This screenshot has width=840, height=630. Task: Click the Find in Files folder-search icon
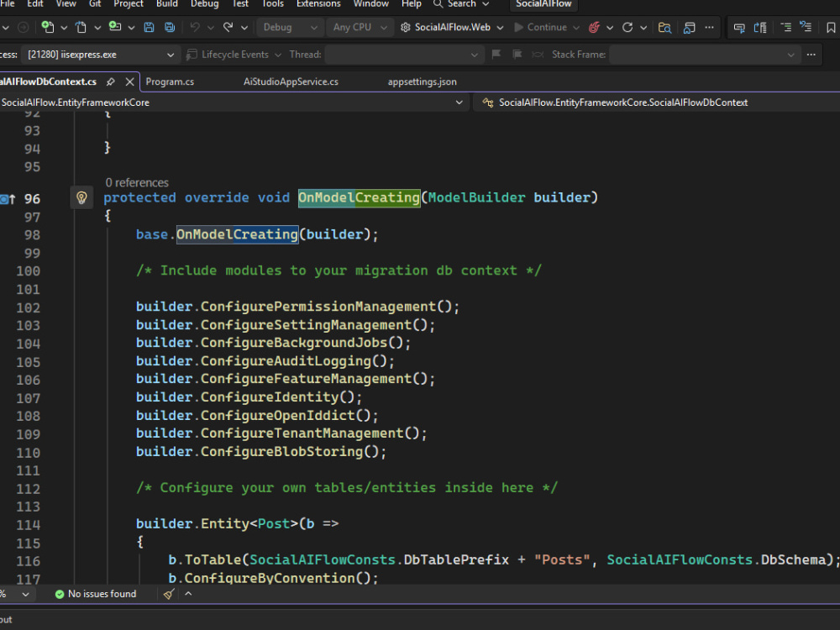[x=664, y=28]
